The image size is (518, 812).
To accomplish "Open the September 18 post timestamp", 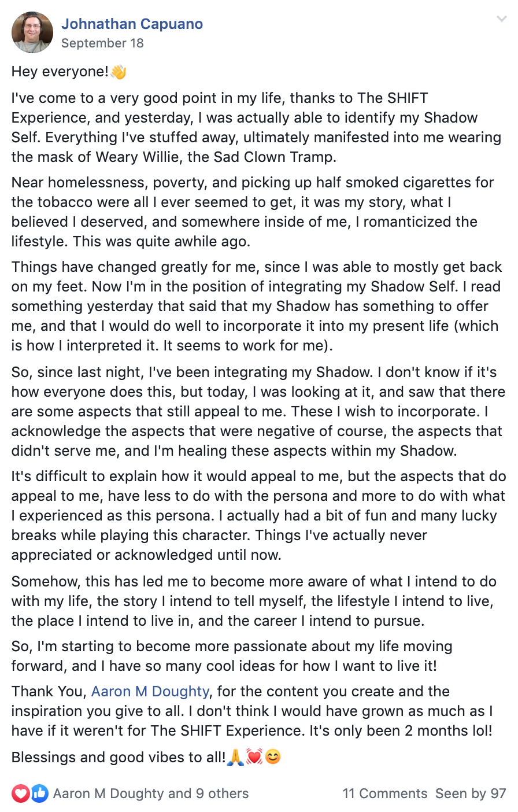I will pos(102,43).
